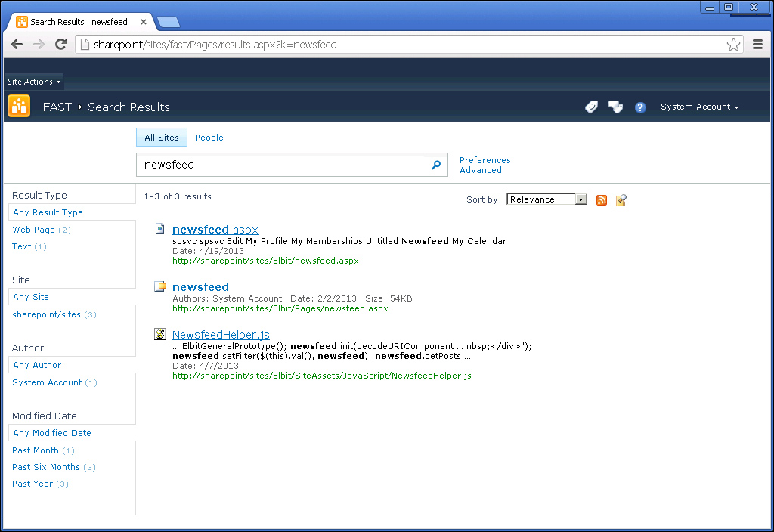Viewport: 774px width, 532px height.
Task: Open the bold newsfeed result title
Action: (200, 286)
